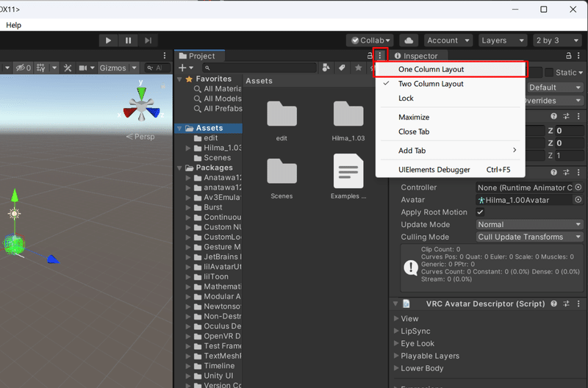Open the 2 by 3 layout dropdown
The width and height of the screenshot is (588, 388).
click(557, 40)
